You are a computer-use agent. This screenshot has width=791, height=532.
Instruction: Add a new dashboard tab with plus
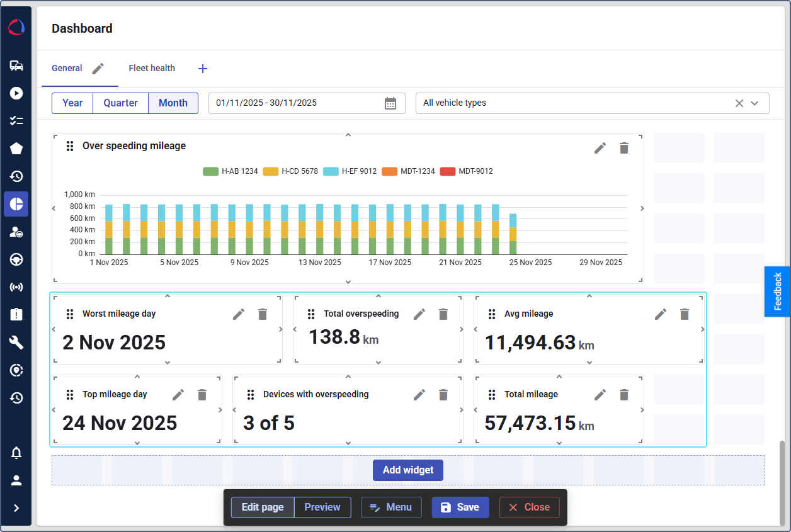click(203, 69)
